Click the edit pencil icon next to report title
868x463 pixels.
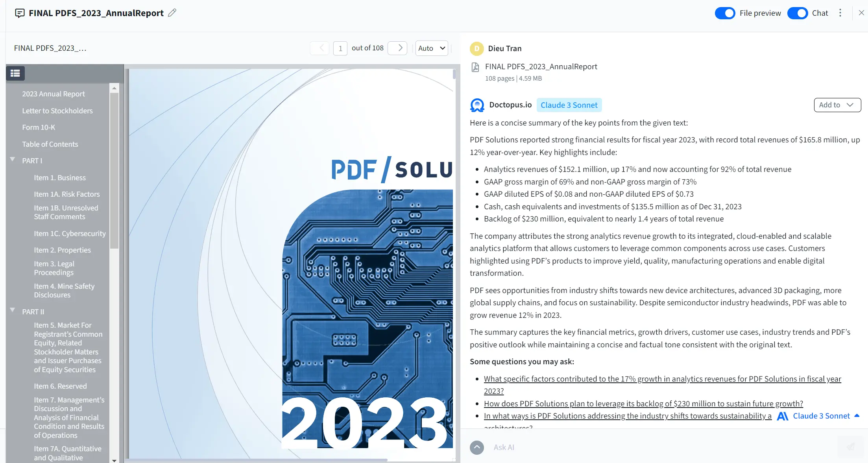[x=173, y=13]
